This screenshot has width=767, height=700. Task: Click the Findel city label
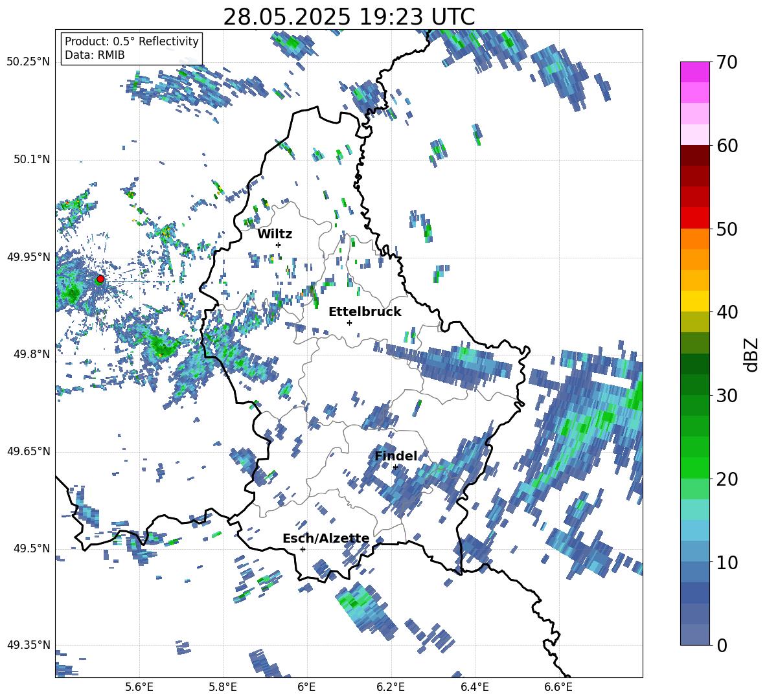coord(396,456)
